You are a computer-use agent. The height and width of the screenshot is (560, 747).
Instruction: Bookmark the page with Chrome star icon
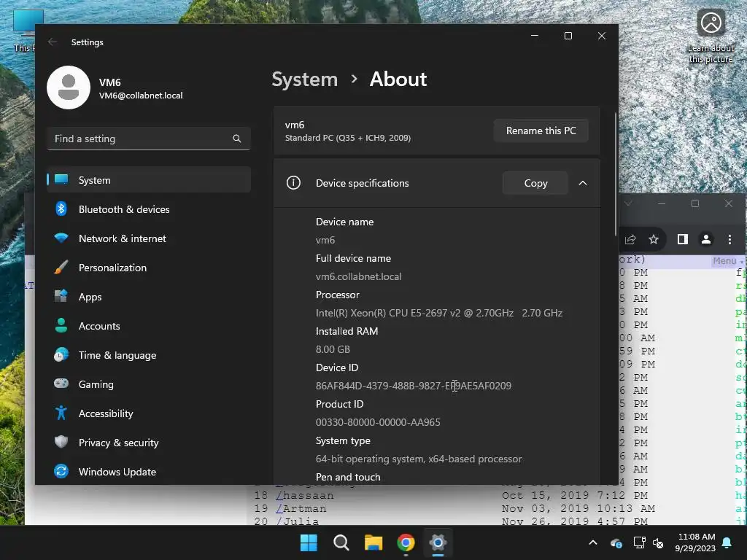654,239
